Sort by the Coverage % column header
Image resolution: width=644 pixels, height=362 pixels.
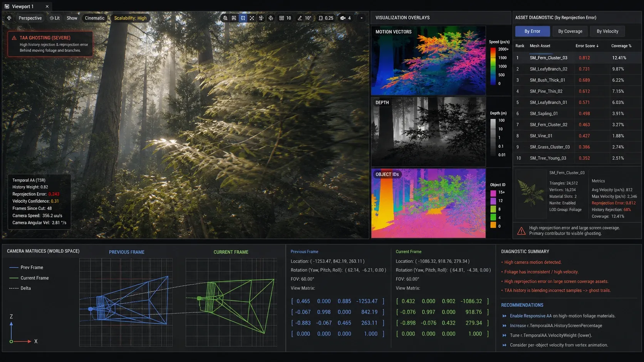tap(621, 46)
